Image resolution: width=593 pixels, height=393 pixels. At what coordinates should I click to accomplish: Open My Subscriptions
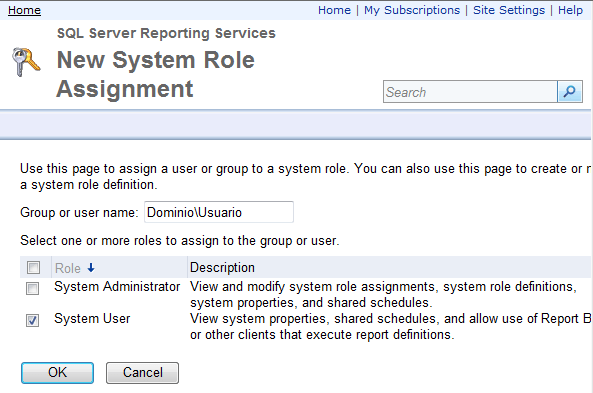point(412,10)
